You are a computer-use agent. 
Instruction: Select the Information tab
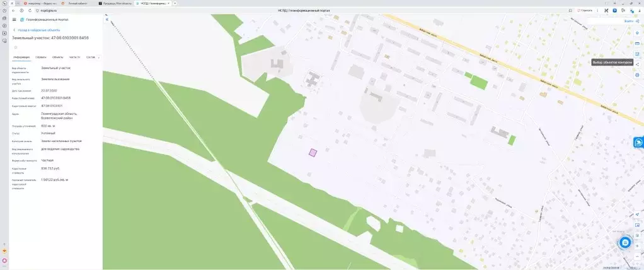(x=21, y=57)
